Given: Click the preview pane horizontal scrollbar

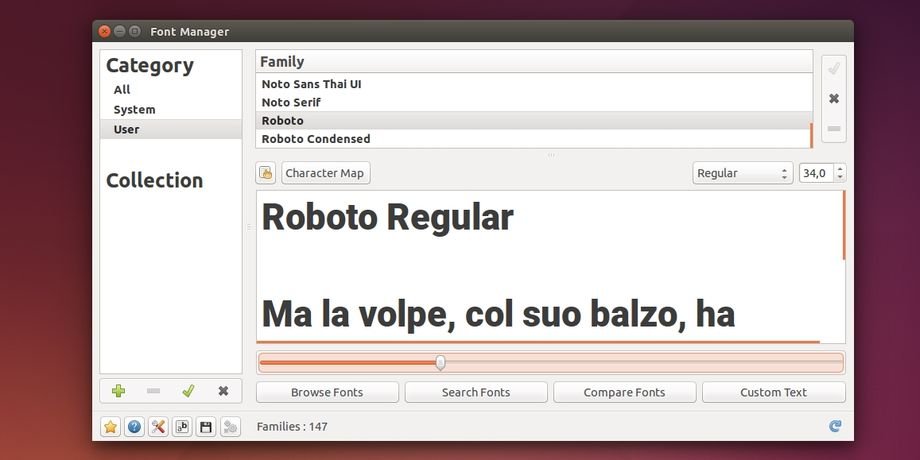Looking at the screenshot, I should click(x=538, y=341).
